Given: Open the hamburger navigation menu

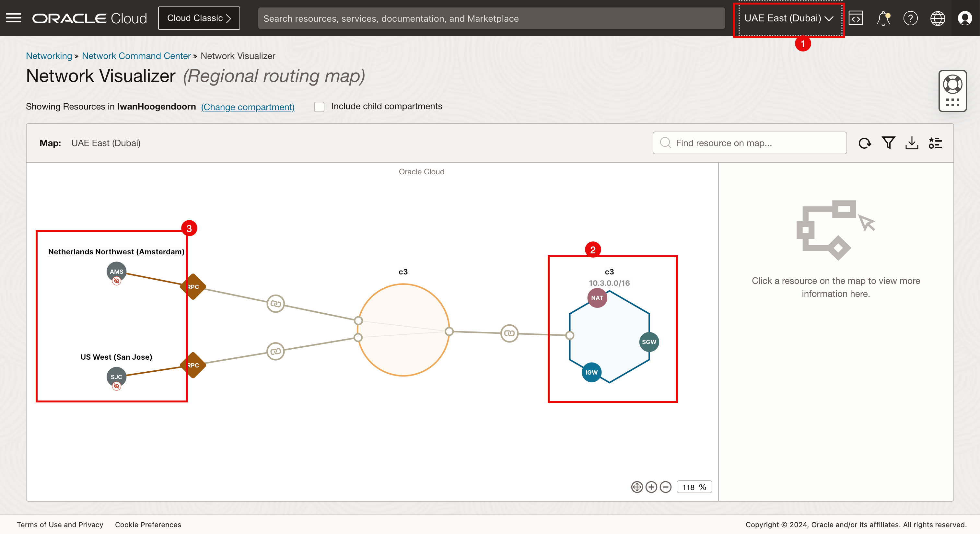Looking at the screenshot, I should pyautogui.click(x=14, y=18).
